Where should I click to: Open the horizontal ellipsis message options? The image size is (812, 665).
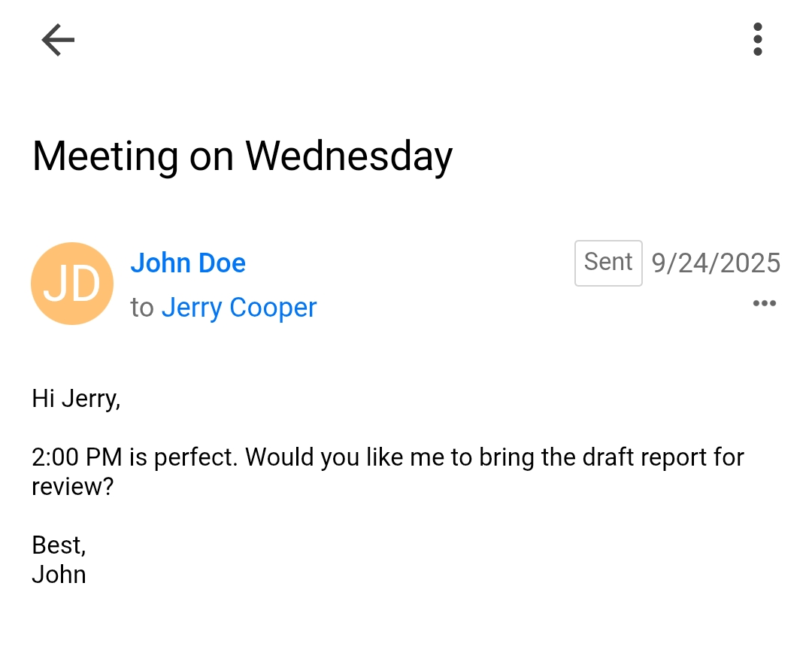(764, 303)
